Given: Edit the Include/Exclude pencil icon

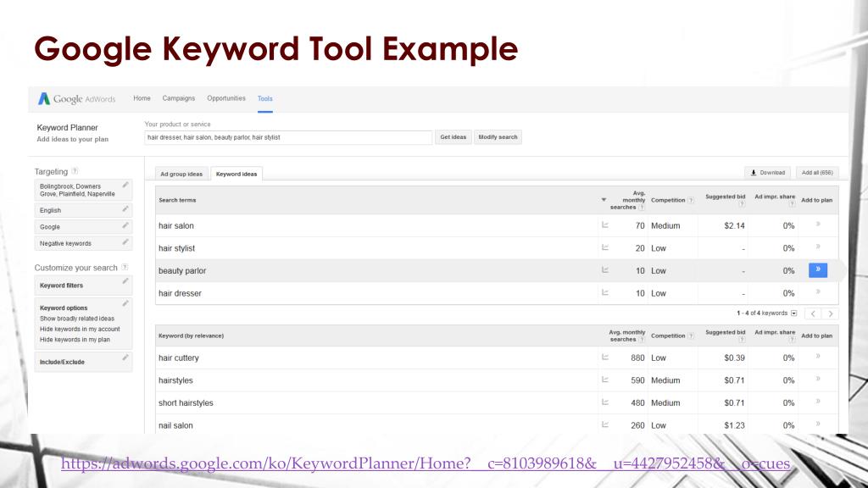Looking at the screenshot, I should pyautogui.click(x=125, y=358).
